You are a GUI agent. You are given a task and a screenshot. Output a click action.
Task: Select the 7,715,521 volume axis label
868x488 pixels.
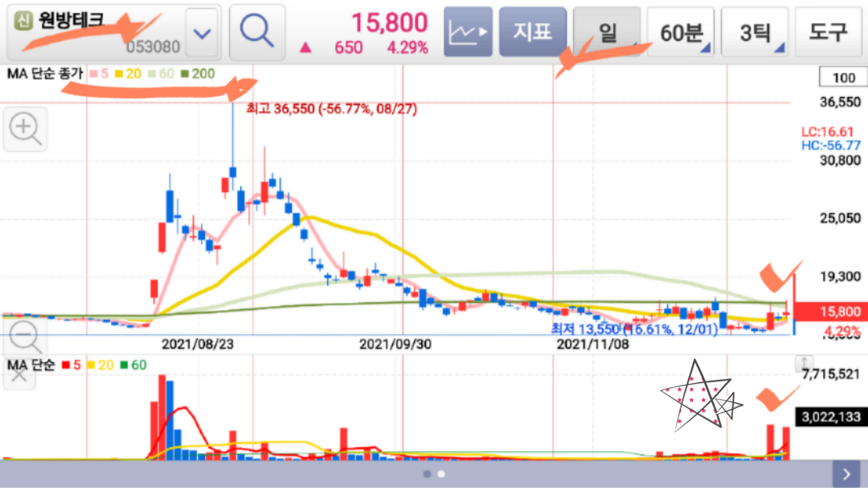pyautogui.click(x=831, y=374)
